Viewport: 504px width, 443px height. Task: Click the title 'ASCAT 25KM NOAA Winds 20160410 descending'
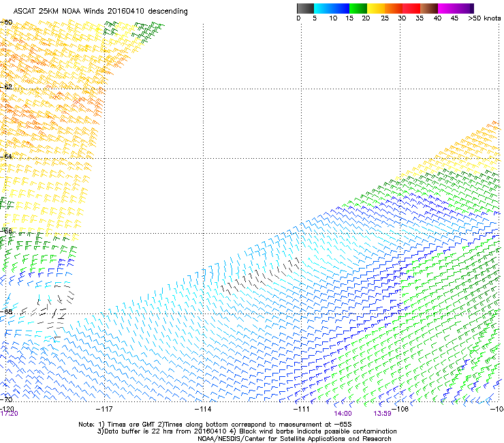pyautogui.click(x=100, y=12)
